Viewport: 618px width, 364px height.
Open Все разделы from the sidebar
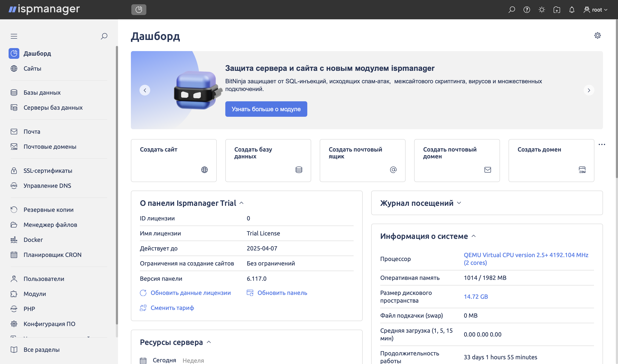pos(41,350)
